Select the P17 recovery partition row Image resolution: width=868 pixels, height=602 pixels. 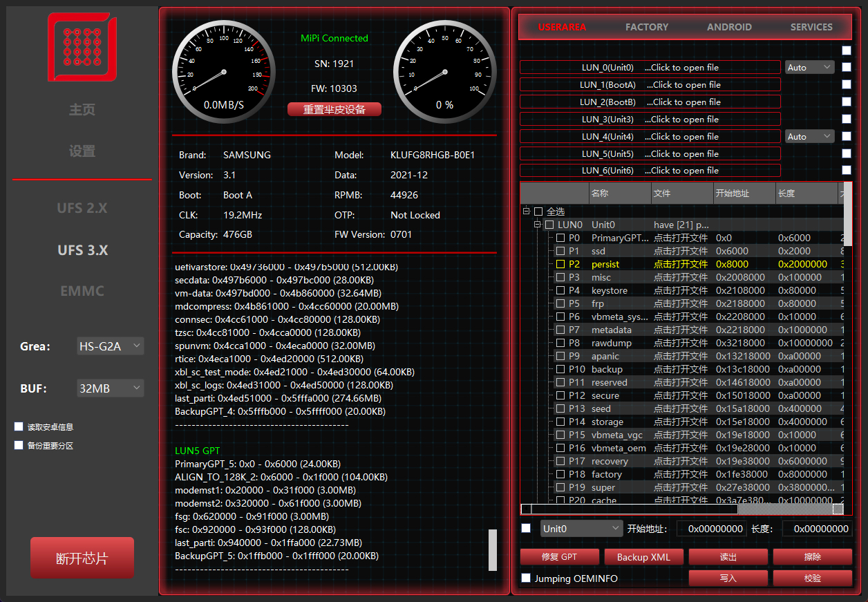click(x=682, y=461)
